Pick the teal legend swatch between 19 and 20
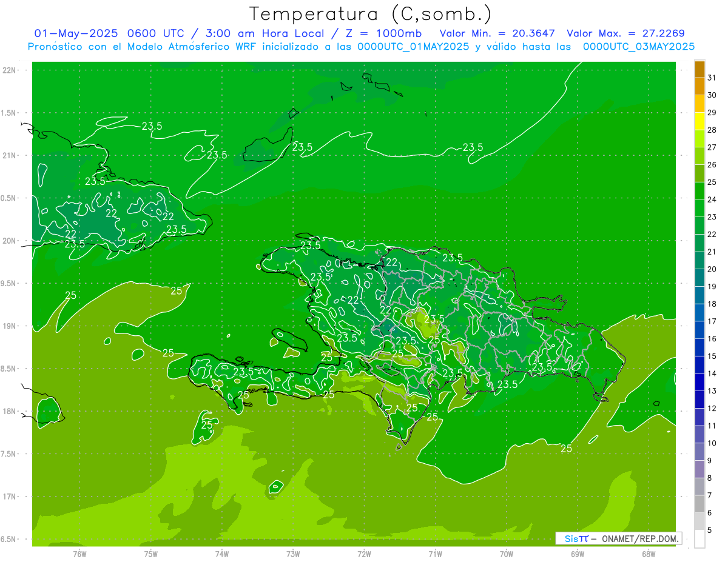The height and width of the screenshot is (562, 728). [699, 278]
